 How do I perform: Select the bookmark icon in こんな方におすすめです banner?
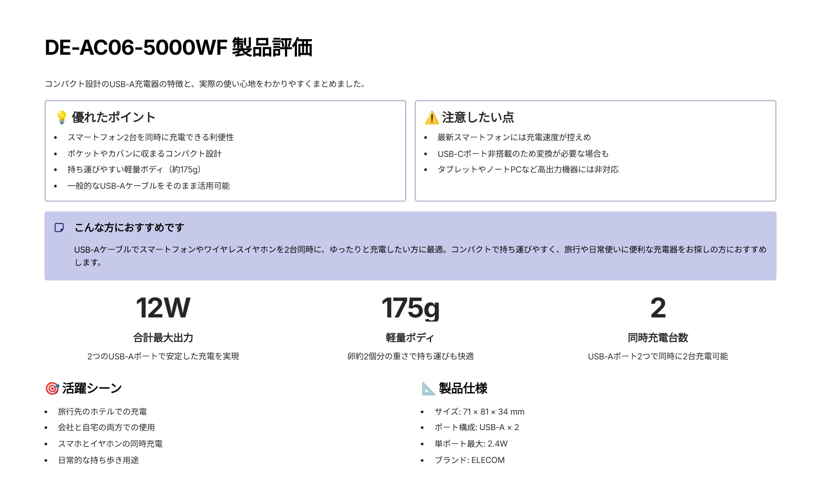click(59, 227)
